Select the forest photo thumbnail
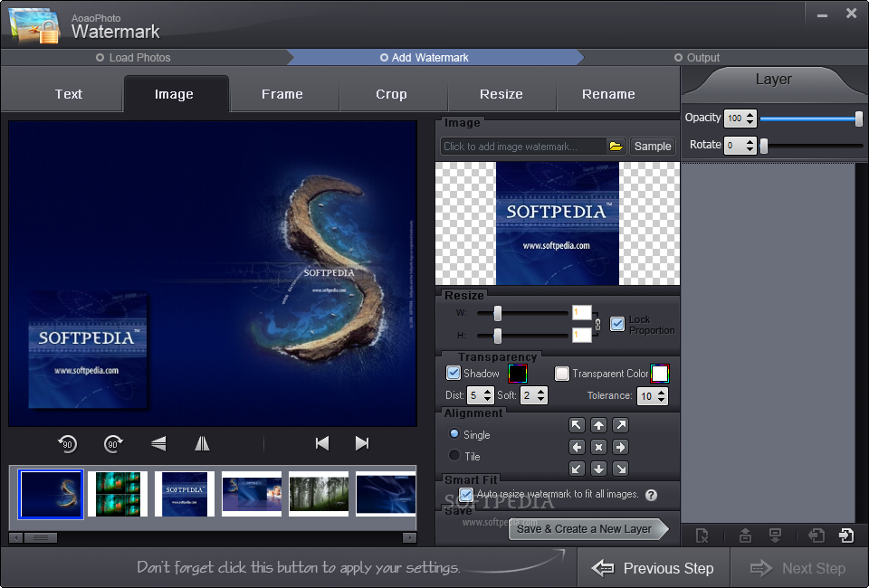Image resolution: width=869 pixels, height=588 pixels. click(x=319, y=494)
